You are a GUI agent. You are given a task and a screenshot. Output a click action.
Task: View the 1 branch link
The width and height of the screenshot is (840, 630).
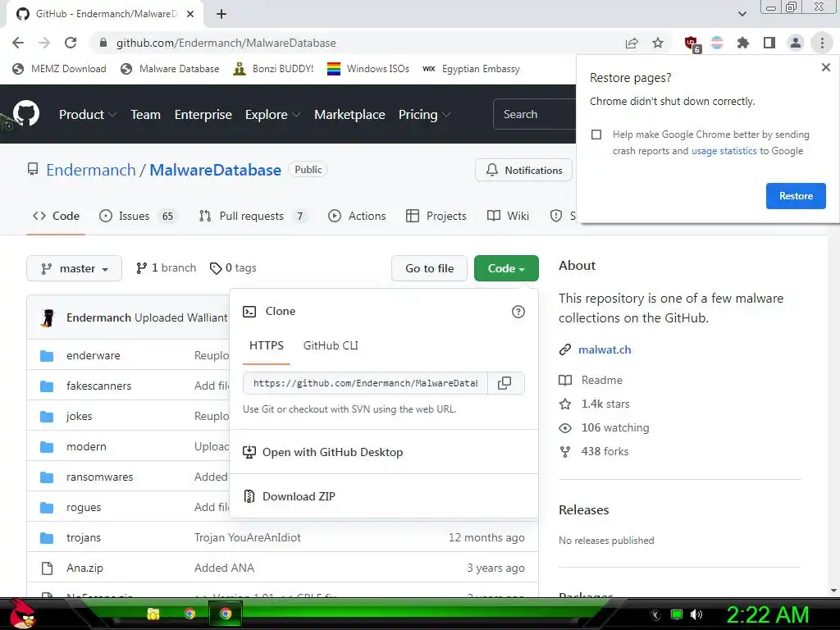point(166,268)
